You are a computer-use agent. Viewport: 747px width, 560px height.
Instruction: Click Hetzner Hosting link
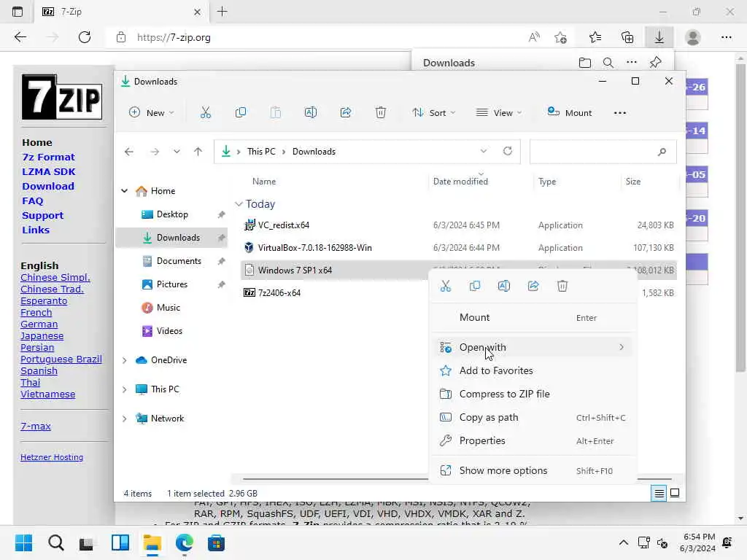[52, 457]
